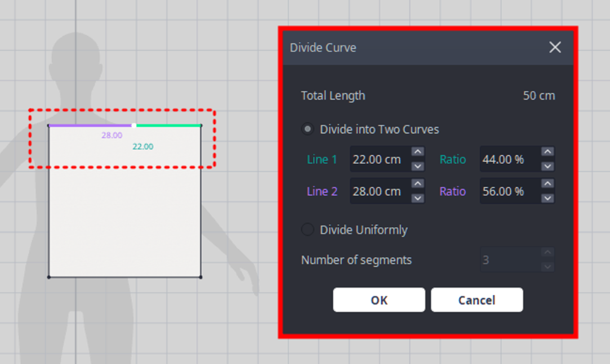Select the Divide into Two Curves radio button
Screen dimensions: 610x364
[308, 129]
